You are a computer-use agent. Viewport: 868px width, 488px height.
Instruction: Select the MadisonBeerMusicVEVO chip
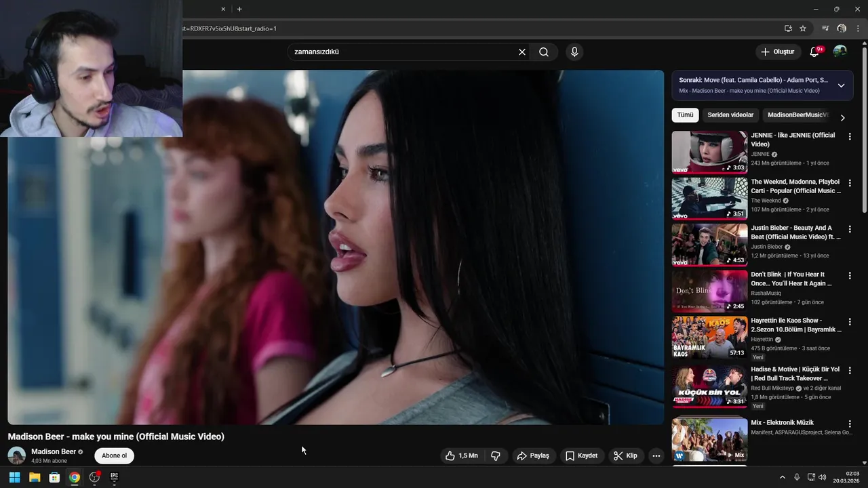click(x=798, y=115)
